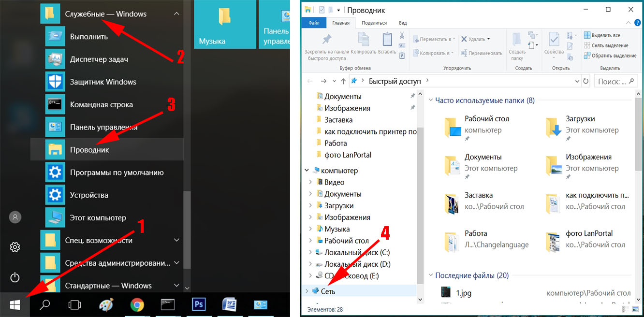
Task: Select Проводник in the Start menu list
Action: pos(89,150)
